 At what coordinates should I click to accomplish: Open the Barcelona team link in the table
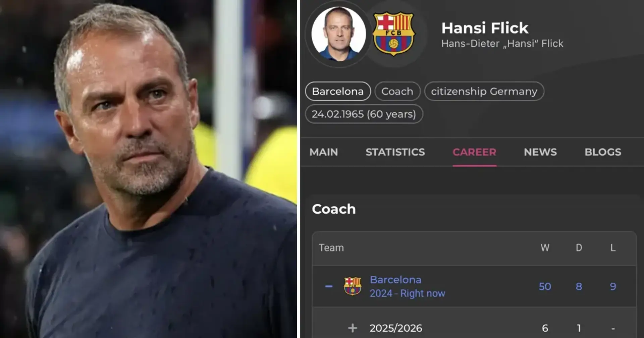tap(395, 280)
